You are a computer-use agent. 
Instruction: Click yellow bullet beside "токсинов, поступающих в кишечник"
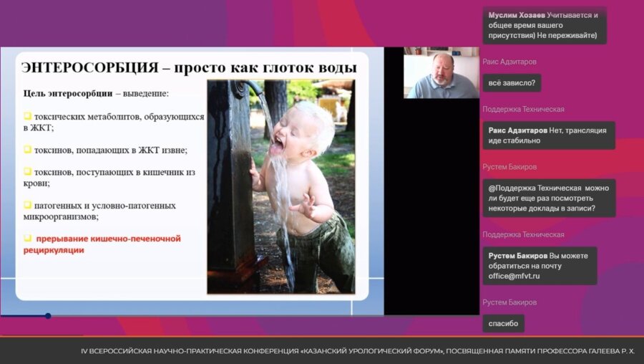tap(27, 172)
